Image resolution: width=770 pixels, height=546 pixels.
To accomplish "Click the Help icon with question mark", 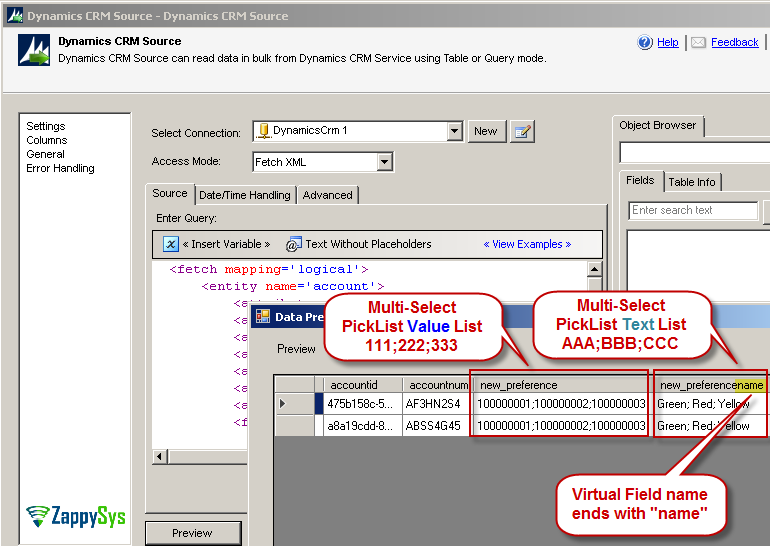I will [644, 42].
